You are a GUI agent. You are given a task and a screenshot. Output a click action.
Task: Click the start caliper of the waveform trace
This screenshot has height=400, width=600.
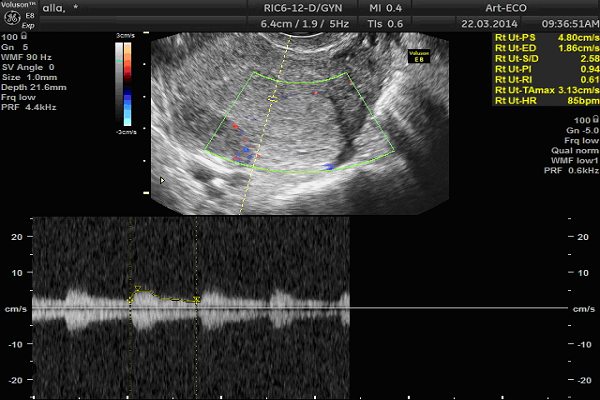click(130, 300)
